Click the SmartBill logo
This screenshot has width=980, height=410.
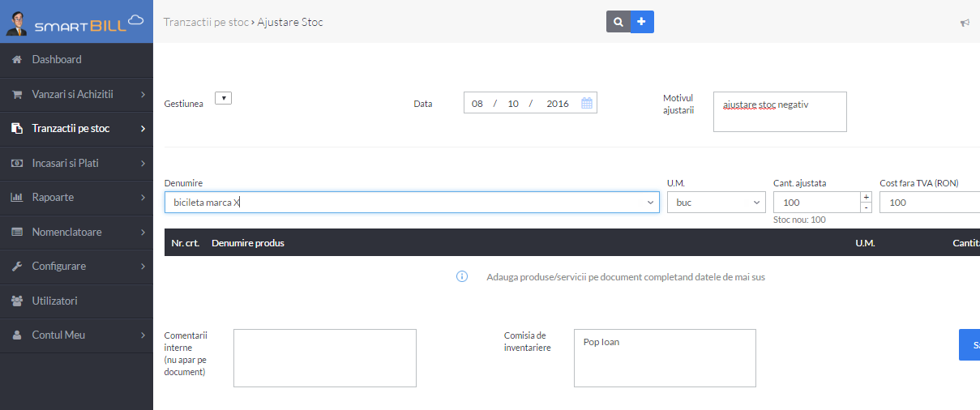point(75,22)
